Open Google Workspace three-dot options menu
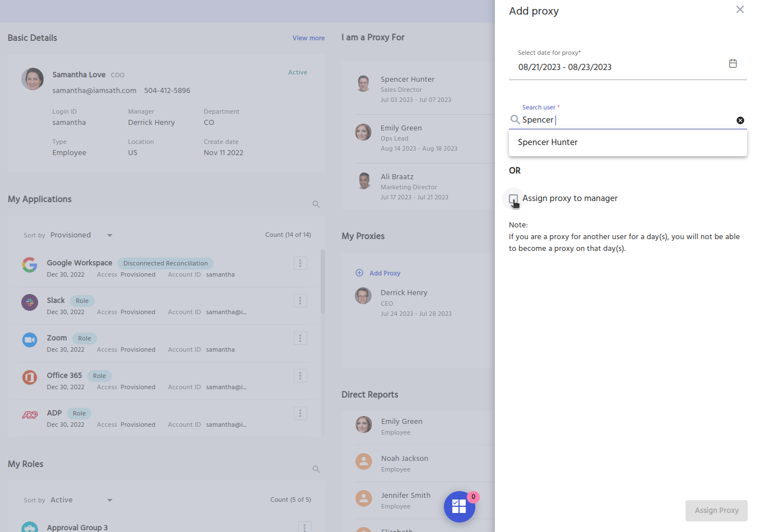This screenshot has width=760, height=532. pos(300,263)
